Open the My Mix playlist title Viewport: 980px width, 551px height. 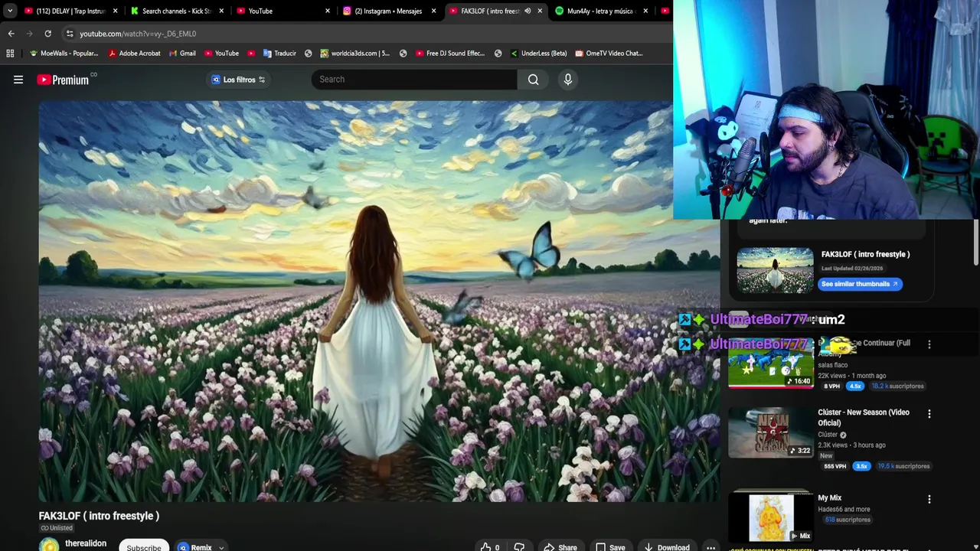pyautogui.click(x=830, y=498)
